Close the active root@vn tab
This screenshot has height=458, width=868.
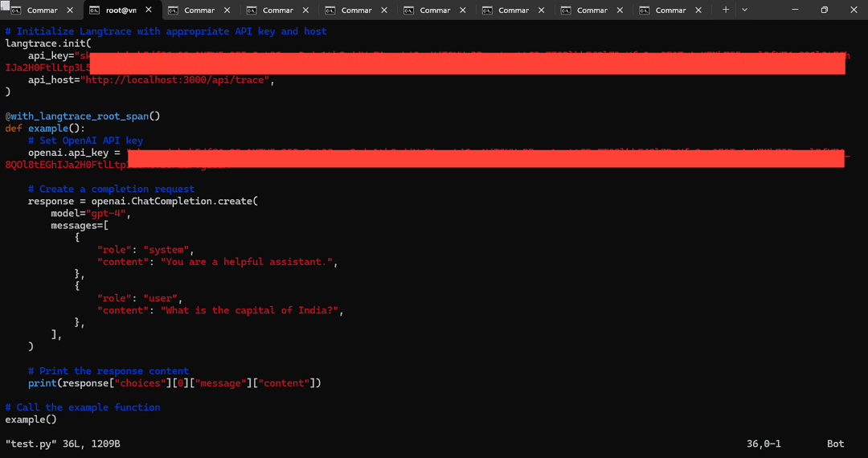pyautogui.click(x=149, y=10)
